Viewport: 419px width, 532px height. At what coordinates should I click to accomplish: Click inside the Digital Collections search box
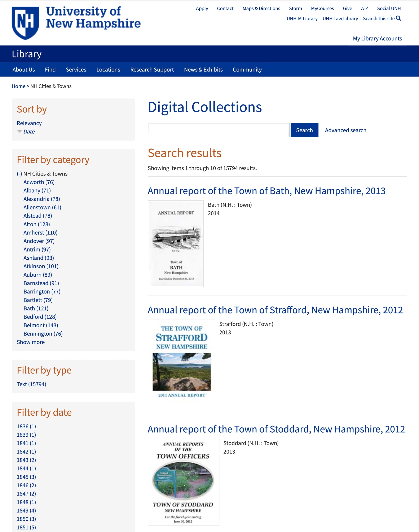point(218,130)
